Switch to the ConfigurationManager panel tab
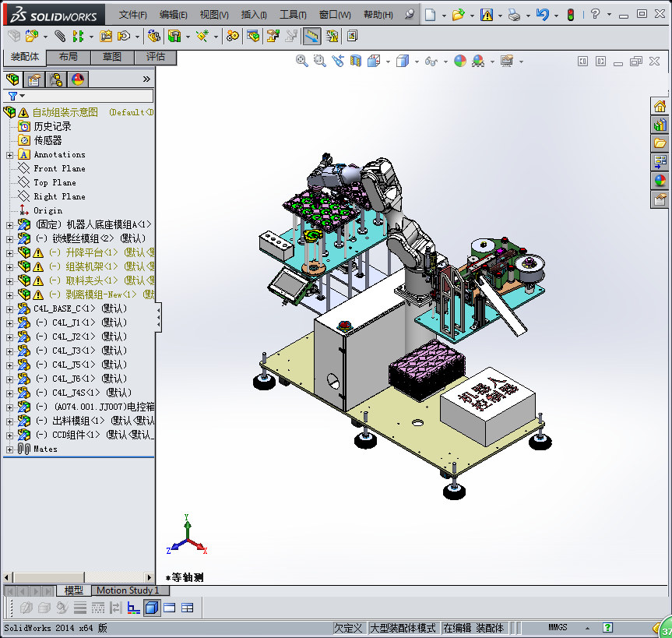Image resolution: width=672 pixels, height=638 pixels. tap(56, 79)
